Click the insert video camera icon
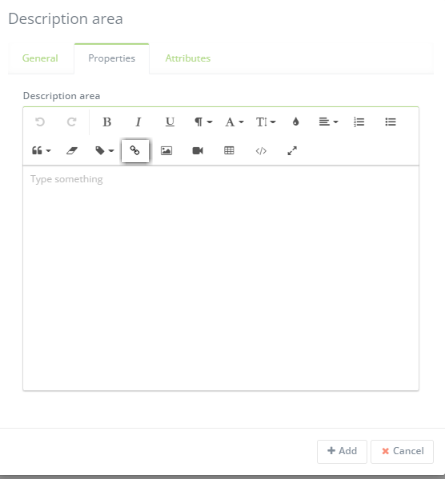 (x=198, y=151)
